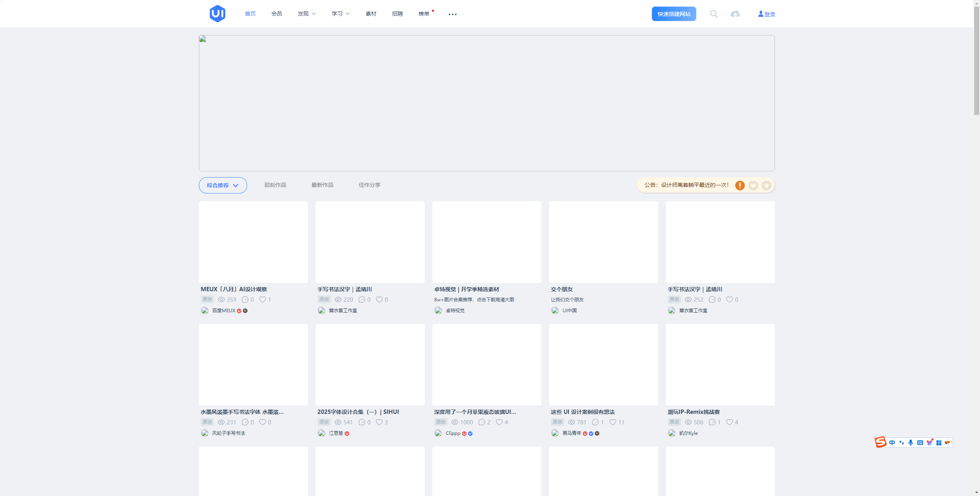Image resolution: width=980 pixels, height=496 pixels.
Task: Toggle Sogou Chinese/English input mode
Action: pos(892,443)
